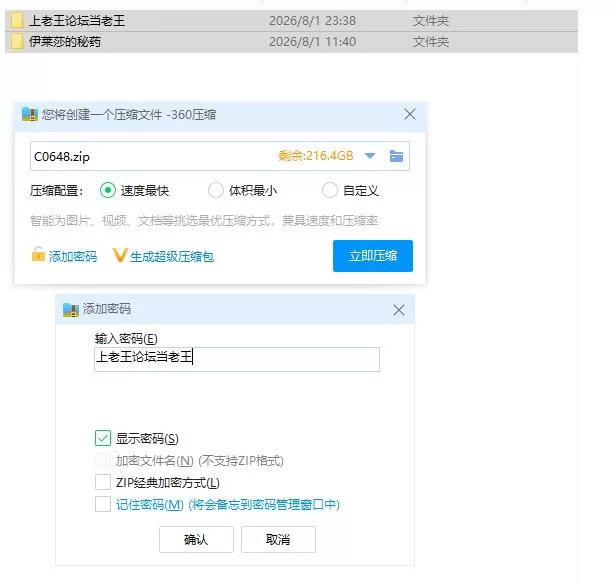The width and height of the screenshot is (616, 585).
Task: Click the 360压缩 app icon in the title bar
Action: [x=29, y=114]
